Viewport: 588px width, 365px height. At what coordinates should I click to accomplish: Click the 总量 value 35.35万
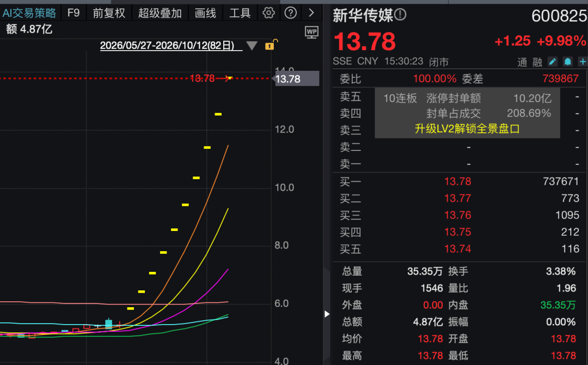(x=425, y=272)
